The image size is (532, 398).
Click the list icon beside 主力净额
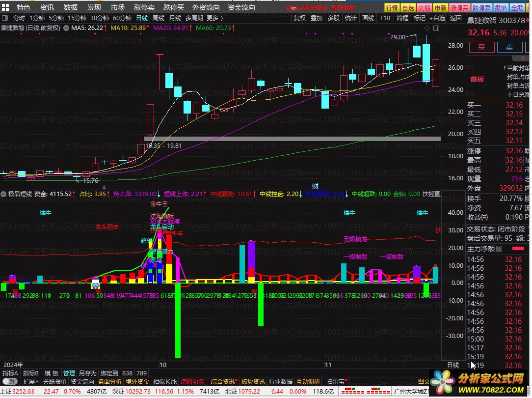pos(499,249)
